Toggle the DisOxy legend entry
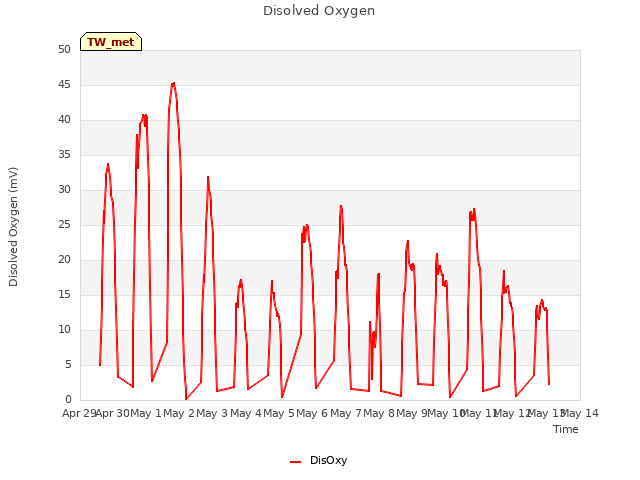640x480 pixels. pos(318,461)
